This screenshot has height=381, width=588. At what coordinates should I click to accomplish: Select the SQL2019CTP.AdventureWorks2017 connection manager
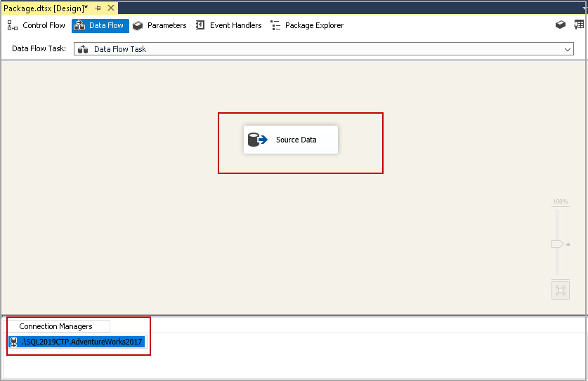(x=81, y=342)
